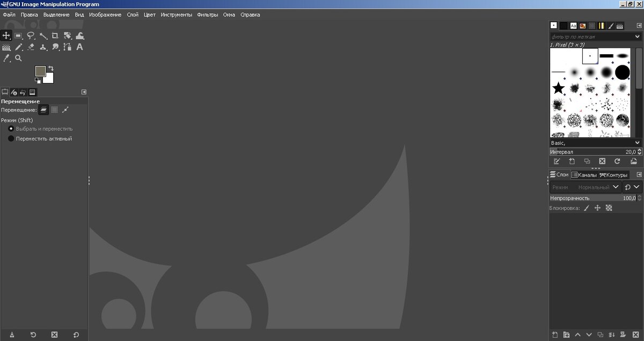The width and height of the screenshot is (644, 341).
Task: Select the Paths tool
Action: tap(68, 47)
